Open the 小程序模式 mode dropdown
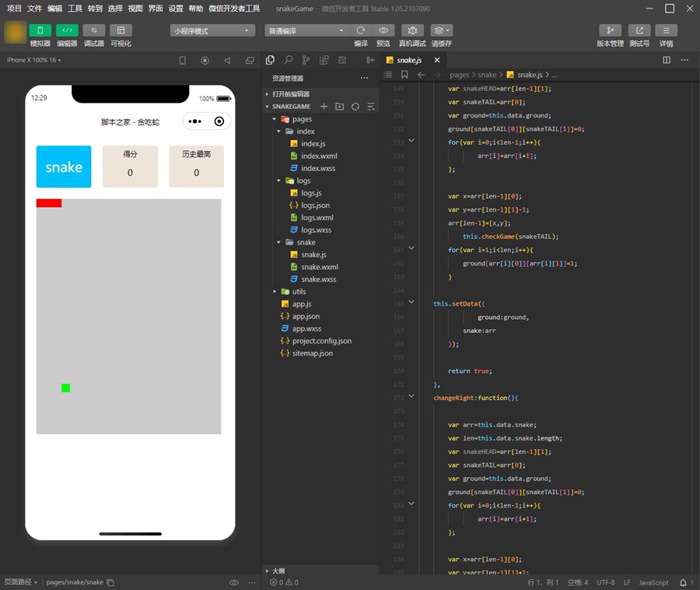Image resolution: width=700 pixels, height=590 pixels. pos(212,30)
